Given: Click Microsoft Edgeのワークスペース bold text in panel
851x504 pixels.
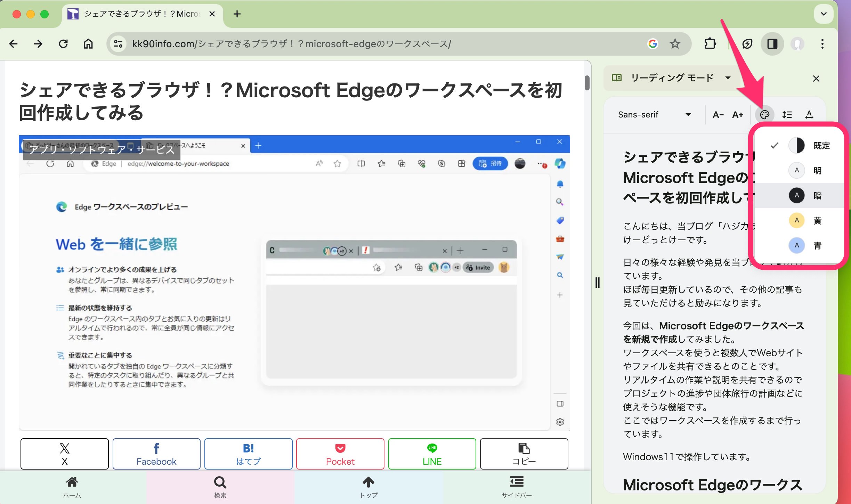Looking at the screenshot, I should click(713, 332).
